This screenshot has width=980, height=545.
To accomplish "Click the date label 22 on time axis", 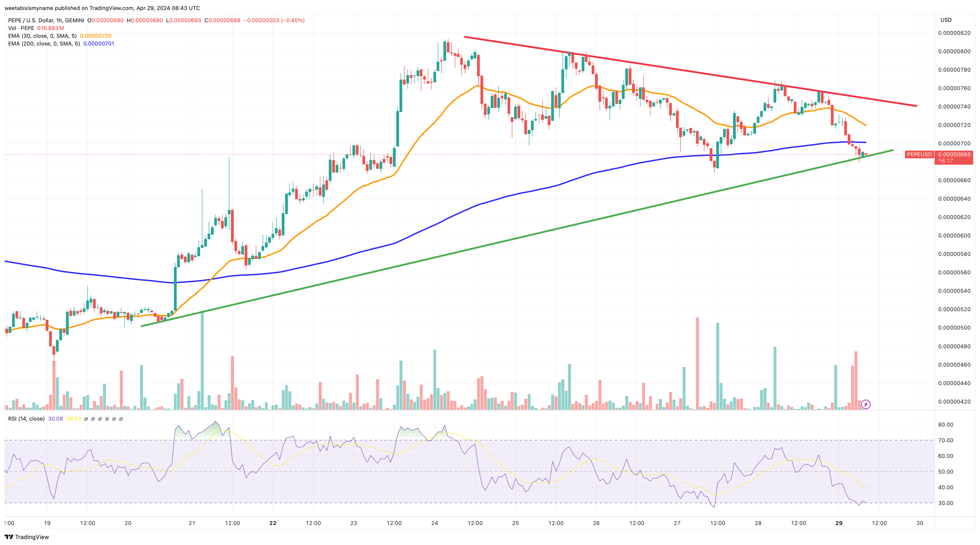I will point(273,523).
